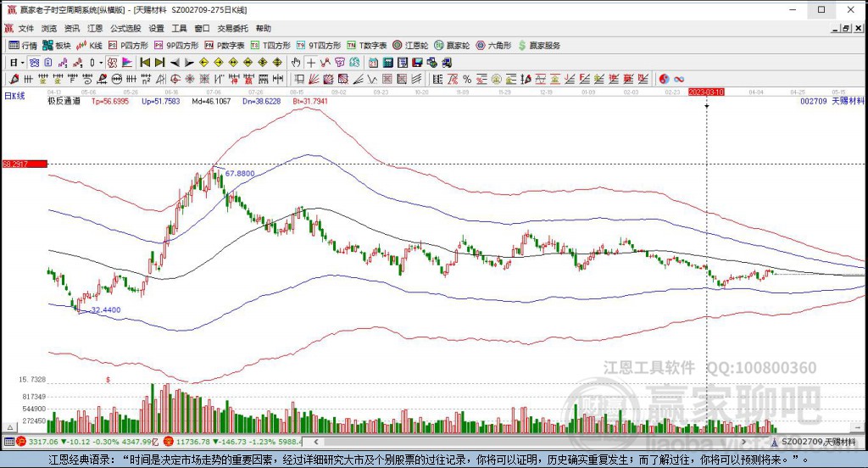This screenshot has width=868, height=468.
Task: Click the 67.8800 high price label
Action: [x=240, y=173]
